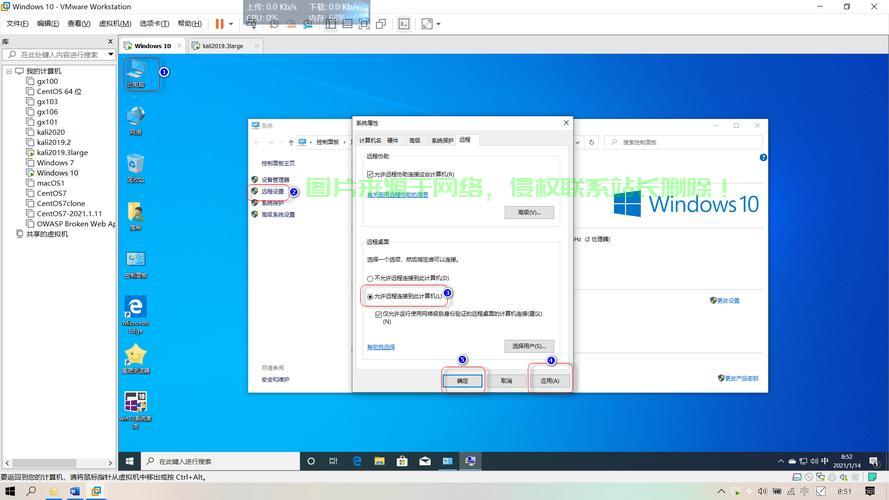
Task: Open the 帮助(H) menu
Action: point(189,24)
